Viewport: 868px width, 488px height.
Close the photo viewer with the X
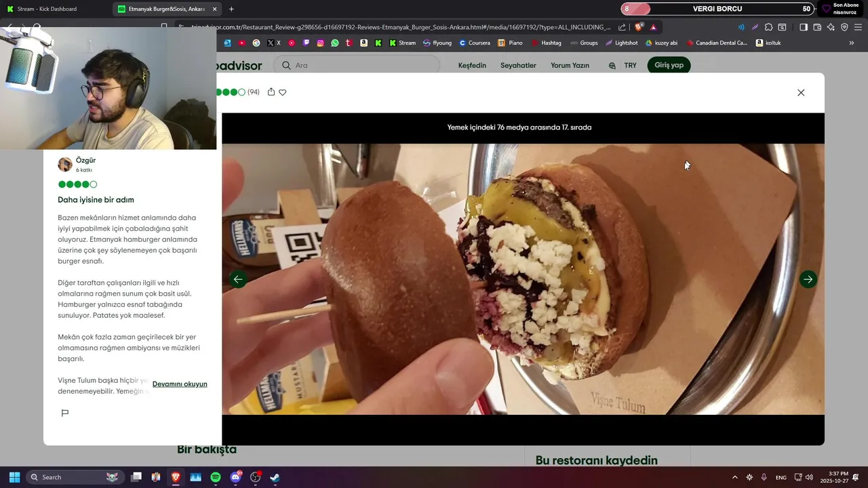coord(801,93)
